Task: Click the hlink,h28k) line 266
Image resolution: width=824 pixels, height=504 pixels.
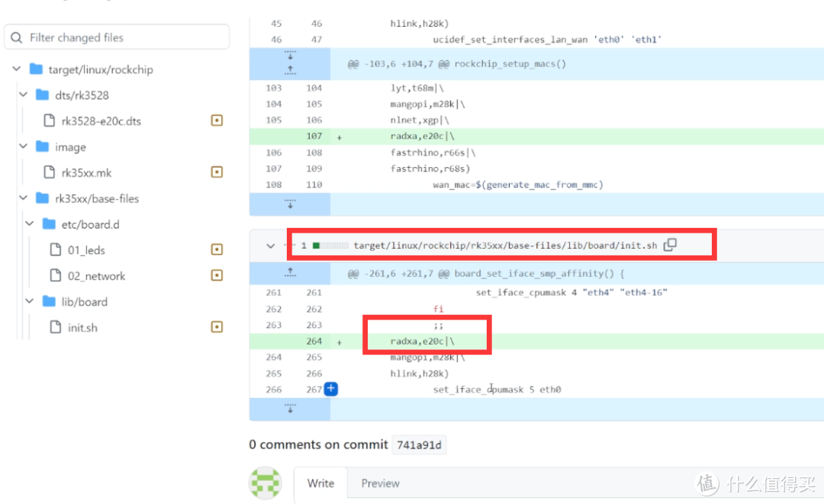Action: coord(420,374)
